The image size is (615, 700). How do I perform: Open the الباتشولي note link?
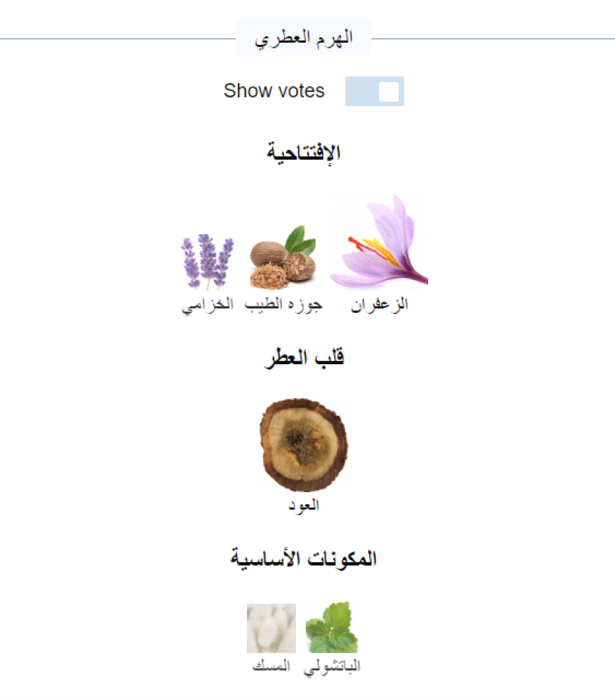pos(332,667)
